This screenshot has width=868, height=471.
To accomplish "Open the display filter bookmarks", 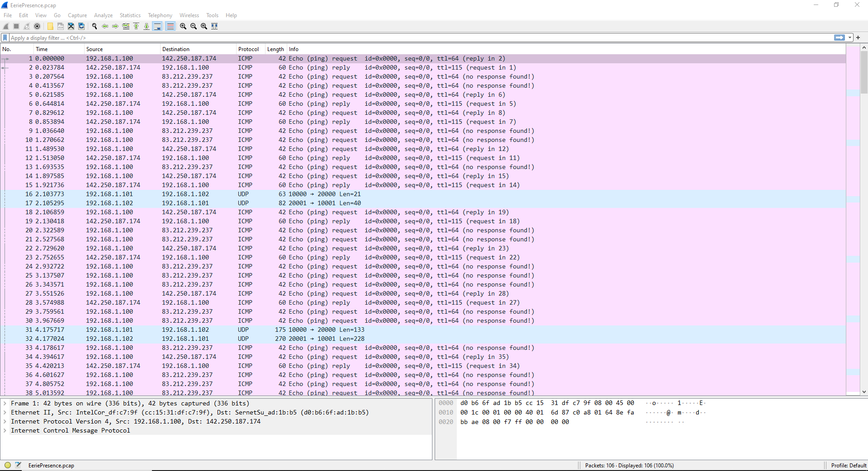I will (5, 38).
